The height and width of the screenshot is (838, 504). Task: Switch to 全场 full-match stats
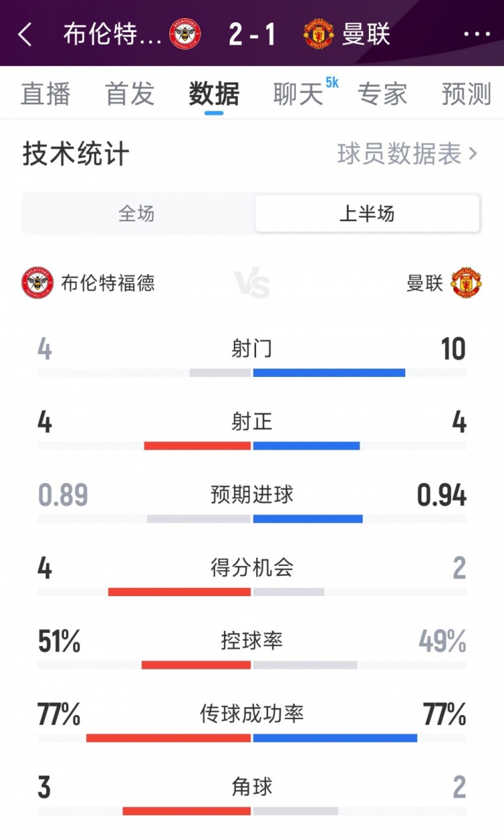coord(137,214)
